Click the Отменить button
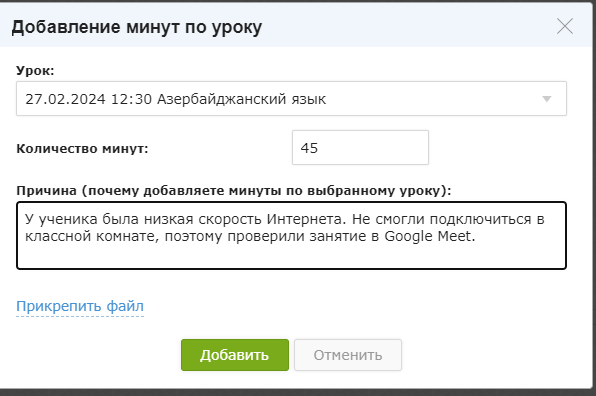596x396 pixels. coord(348,355)
